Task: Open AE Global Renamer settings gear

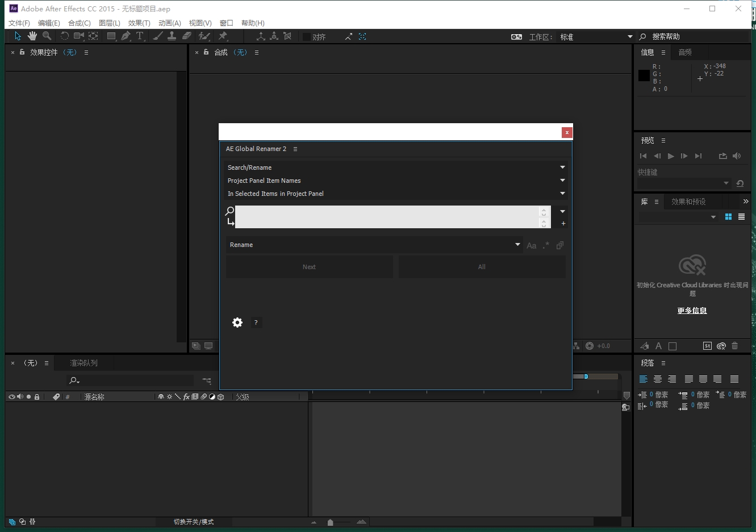Action: pyautogui.click(x=237, y=322)
